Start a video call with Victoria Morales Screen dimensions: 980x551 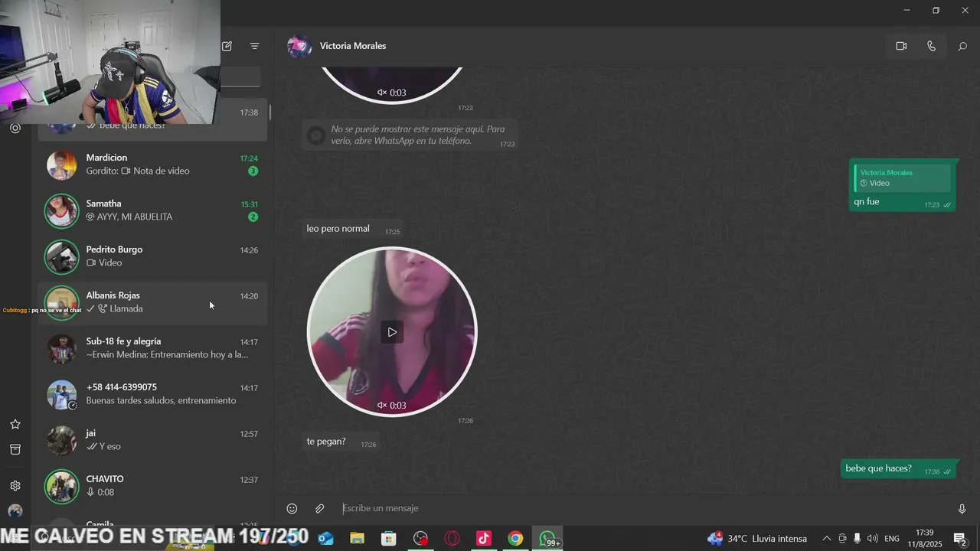(901, 46)
